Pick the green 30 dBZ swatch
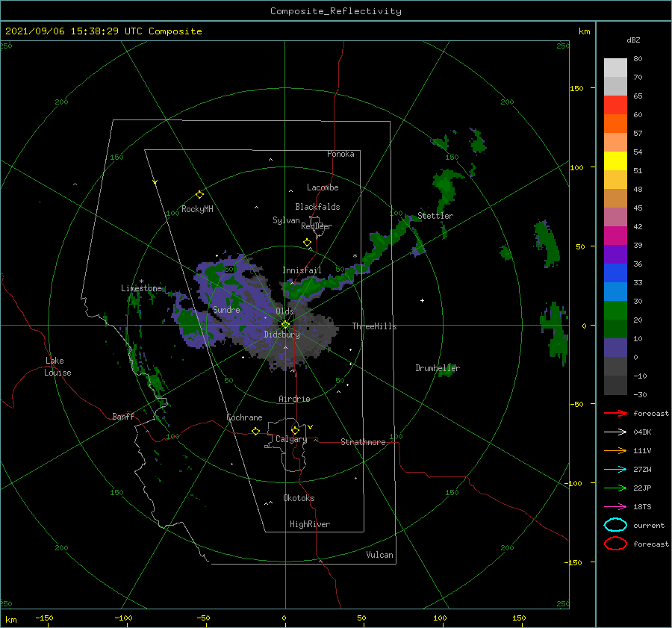This screenshot has width=672, height=628. [x=615, y=311]
